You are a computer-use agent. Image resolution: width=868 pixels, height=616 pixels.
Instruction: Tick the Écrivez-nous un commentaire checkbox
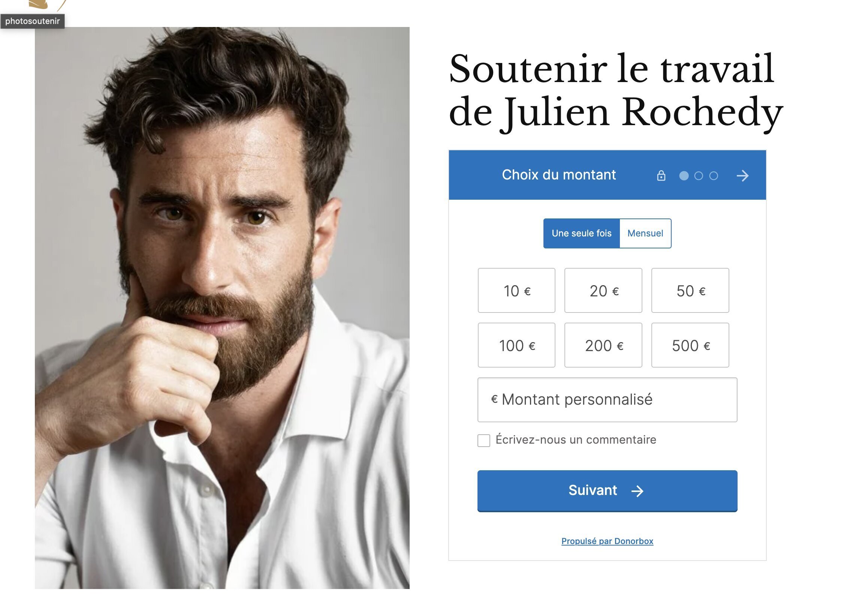(x=484, y=440)
